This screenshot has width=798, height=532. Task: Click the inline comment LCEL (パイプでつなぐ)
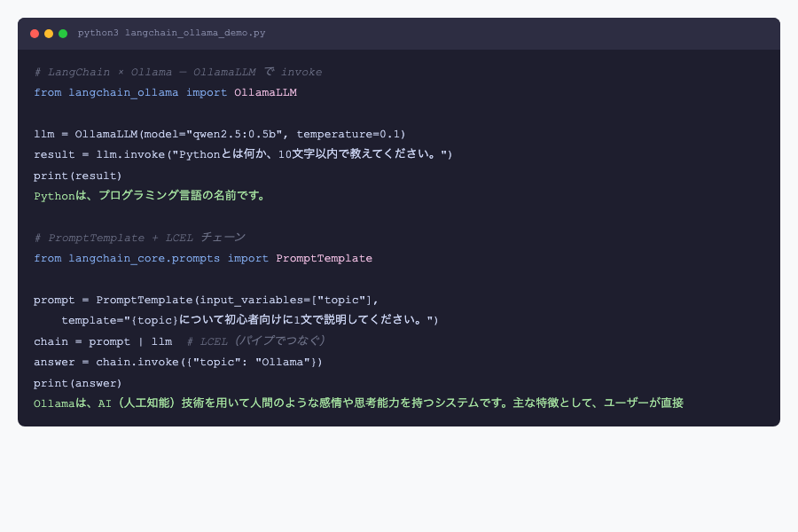click(x=256, y=341)
